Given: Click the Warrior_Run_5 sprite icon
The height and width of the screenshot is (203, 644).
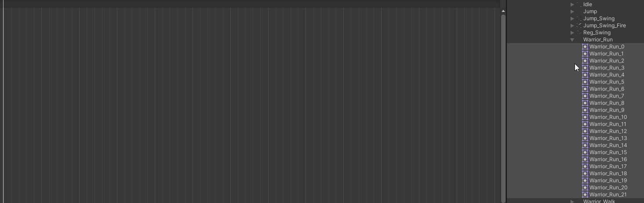Looking at the screenshot, I should [585, 82].
